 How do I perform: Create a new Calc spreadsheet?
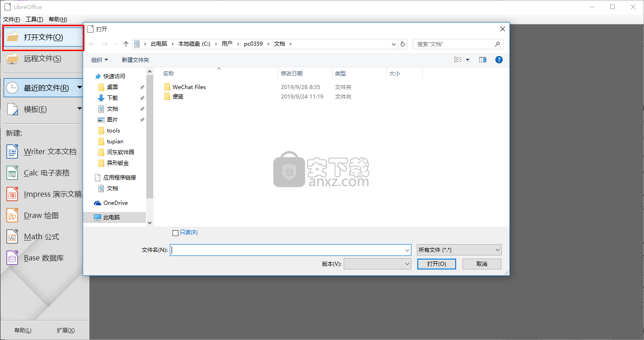[38, 173]
